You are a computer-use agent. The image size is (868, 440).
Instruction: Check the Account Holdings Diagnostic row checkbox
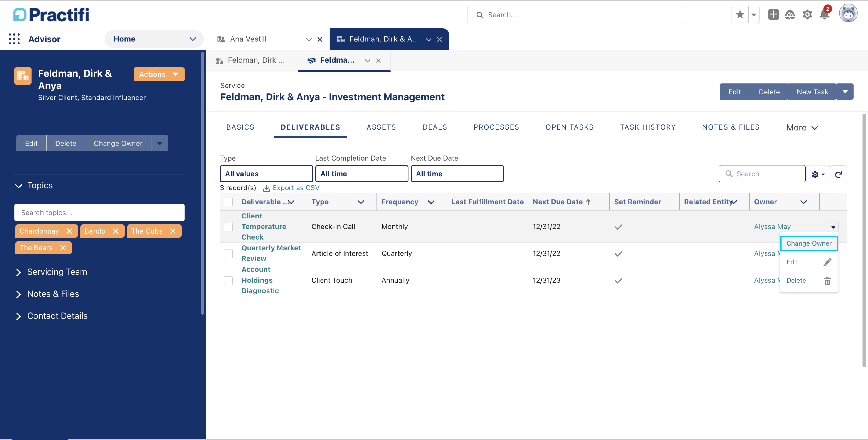coord(228,281)
